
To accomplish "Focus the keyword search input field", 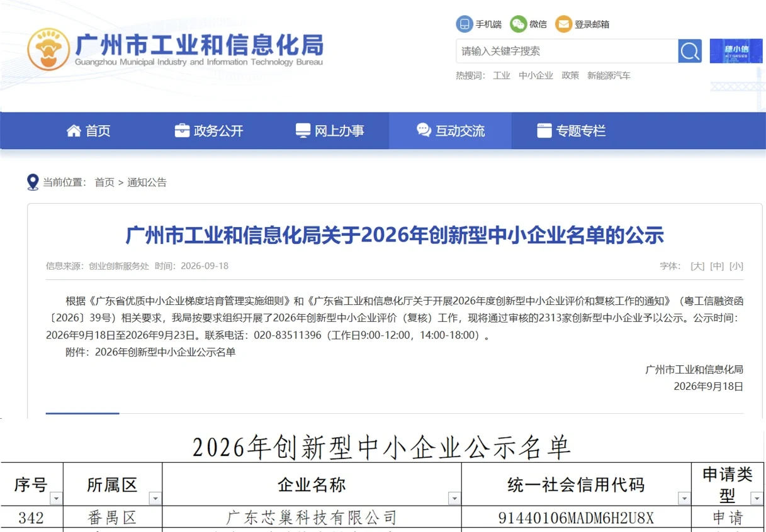I will tap(566, 51).
